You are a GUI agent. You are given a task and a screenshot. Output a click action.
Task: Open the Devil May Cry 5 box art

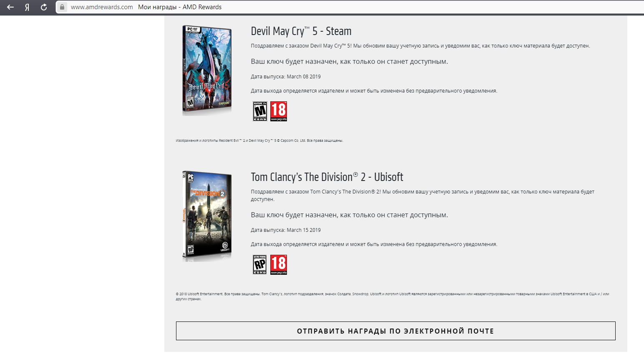(x=207, y=70)
